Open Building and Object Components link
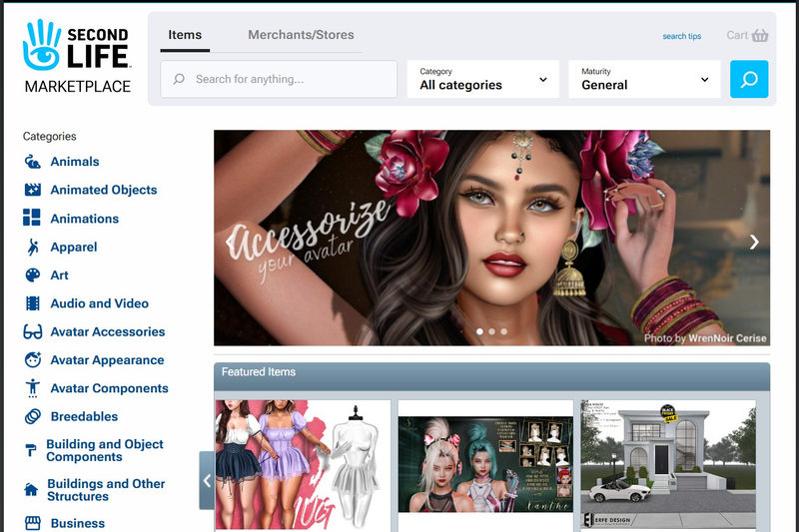The height and width of the screenshot is (532, 799). point(105,450)
